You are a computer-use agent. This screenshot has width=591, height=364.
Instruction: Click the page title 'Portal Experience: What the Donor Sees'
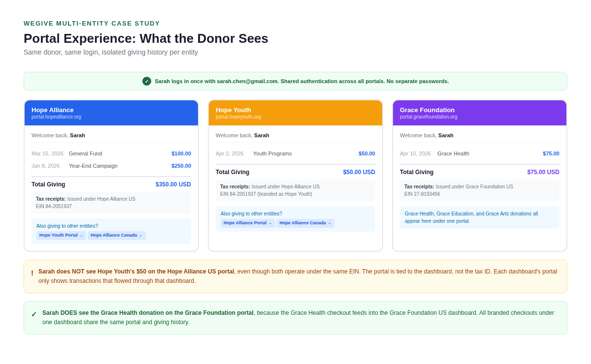click(x=146, y=38)
